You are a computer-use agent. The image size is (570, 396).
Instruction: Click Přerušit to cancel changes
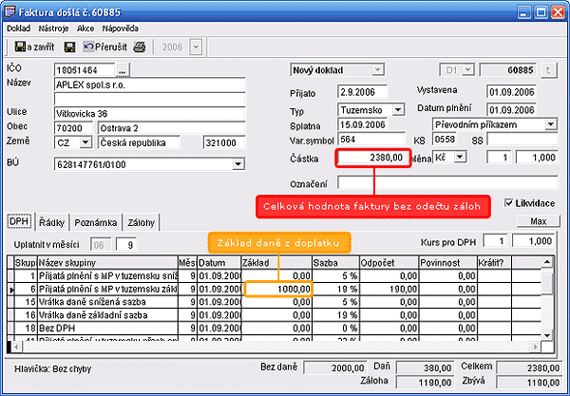(105, 47)
